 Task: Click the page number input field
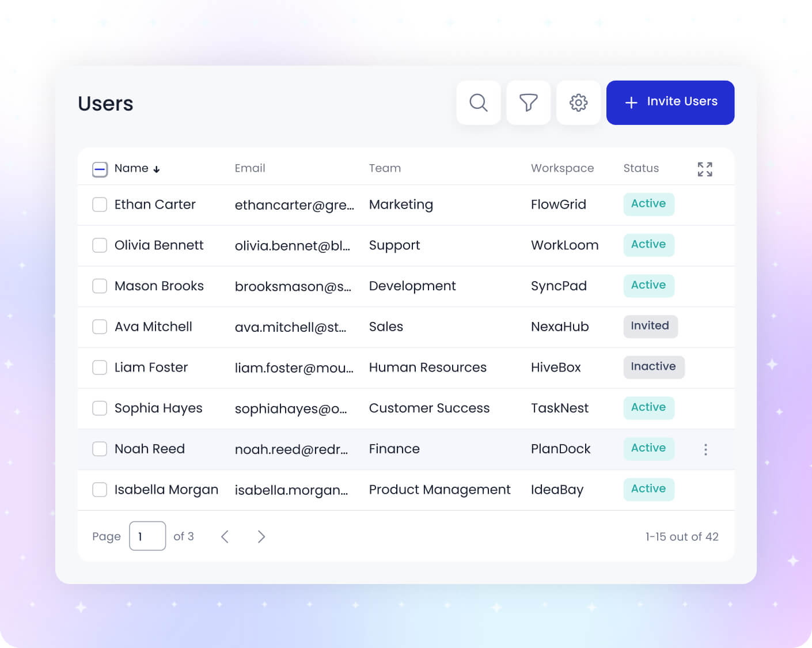147,536
